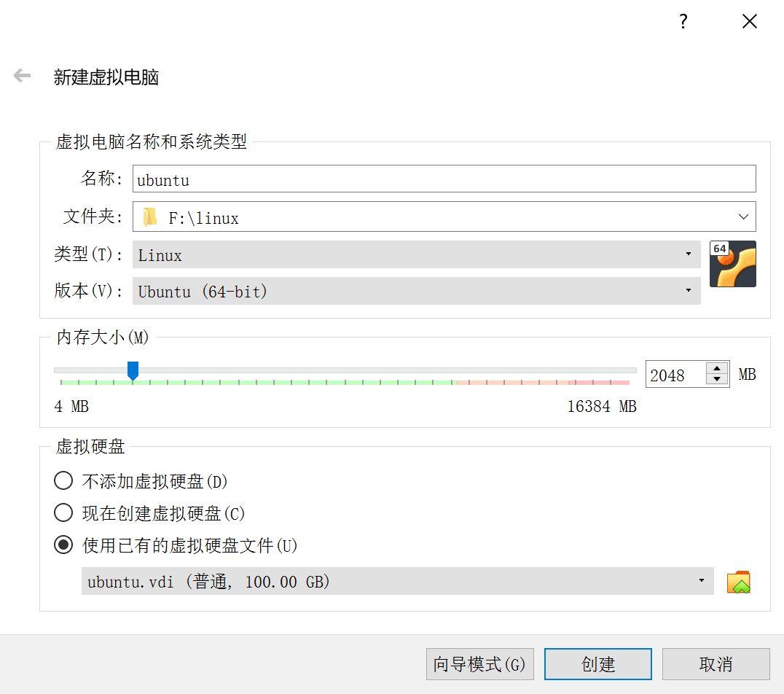The height and width of the screenshot is (694, 784).
Task: Select 使用已有的虚拟硬盘文件(U) radio option
Action: [x=176, y=545]
